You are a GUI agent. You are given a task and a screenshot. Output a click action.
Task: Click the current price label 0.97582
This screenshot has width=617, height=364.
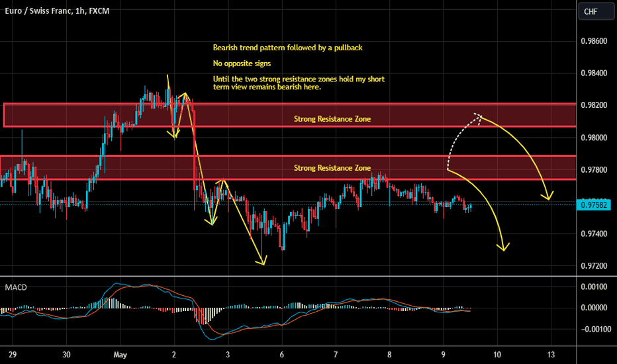click(x=593, y=205)
